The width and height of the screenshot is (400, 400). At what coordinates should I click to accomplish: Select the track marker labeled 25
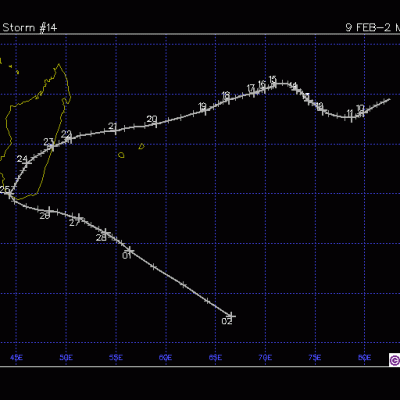click(x=10, y=193)
